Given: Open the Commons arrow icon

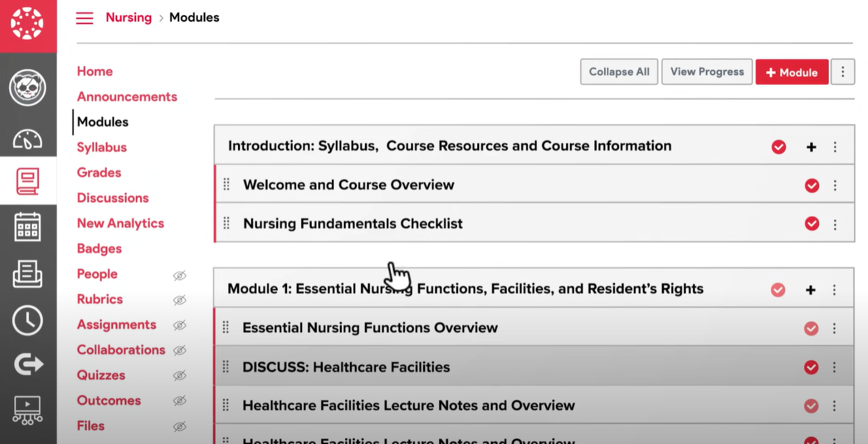Looking at the screenshot, I should [x=27, y=364].
